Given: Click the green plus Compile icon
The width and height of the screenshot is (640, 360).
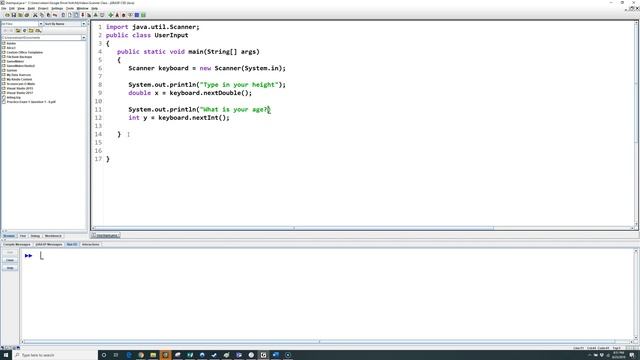Looking at the screenshot, I should (x=111, y=15).
